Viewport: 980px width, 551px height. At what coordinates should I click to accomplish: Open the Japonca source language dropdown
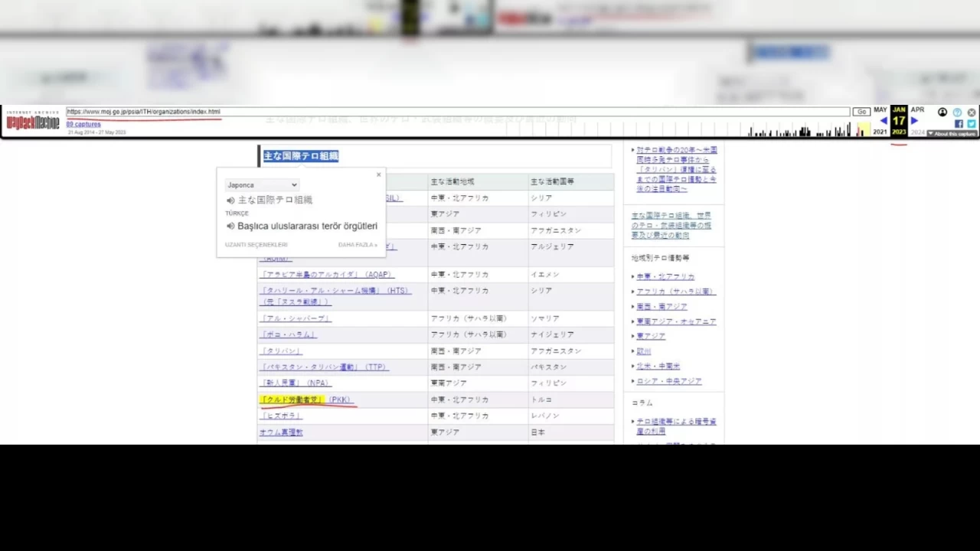tap(262, 185)
